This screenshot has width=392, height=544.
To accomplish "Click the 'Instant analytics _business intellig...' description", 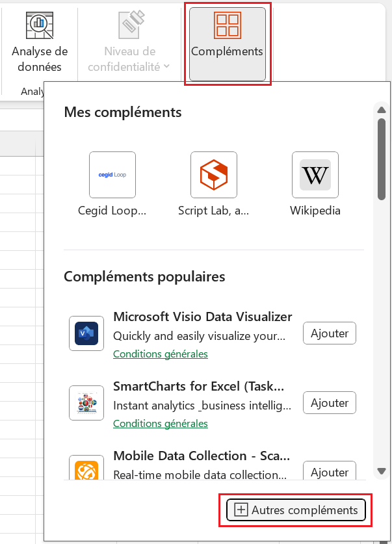I will coord(202,405).
